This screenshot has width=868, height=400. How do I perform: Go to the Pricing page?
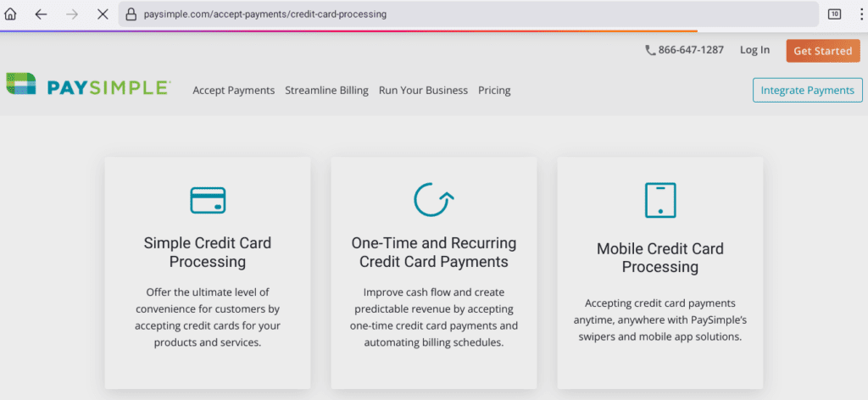coord(494,91)
